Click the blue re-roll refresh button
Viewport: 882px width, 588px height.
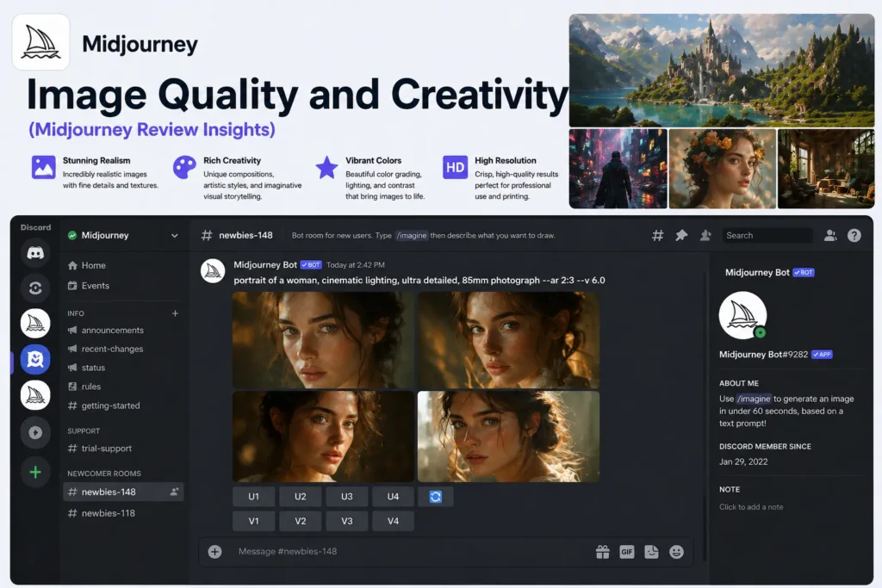pyautogui.click(x=435, y=497)
